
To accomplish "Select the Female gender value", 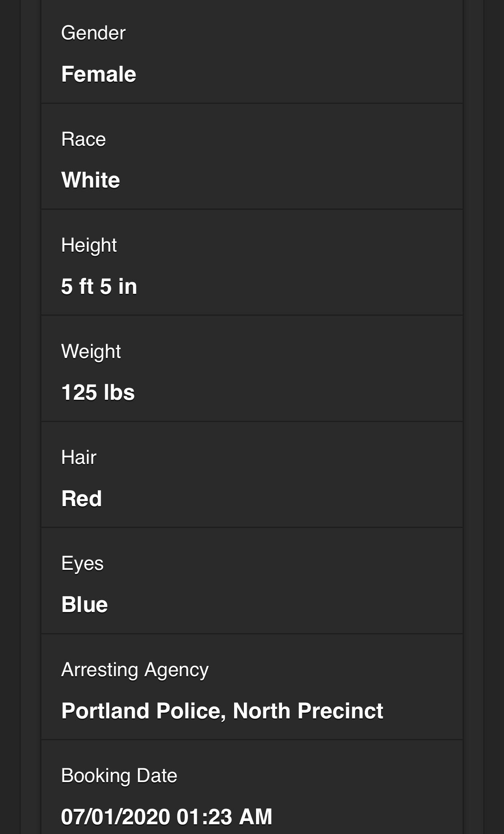I will (x=99, y=74).
